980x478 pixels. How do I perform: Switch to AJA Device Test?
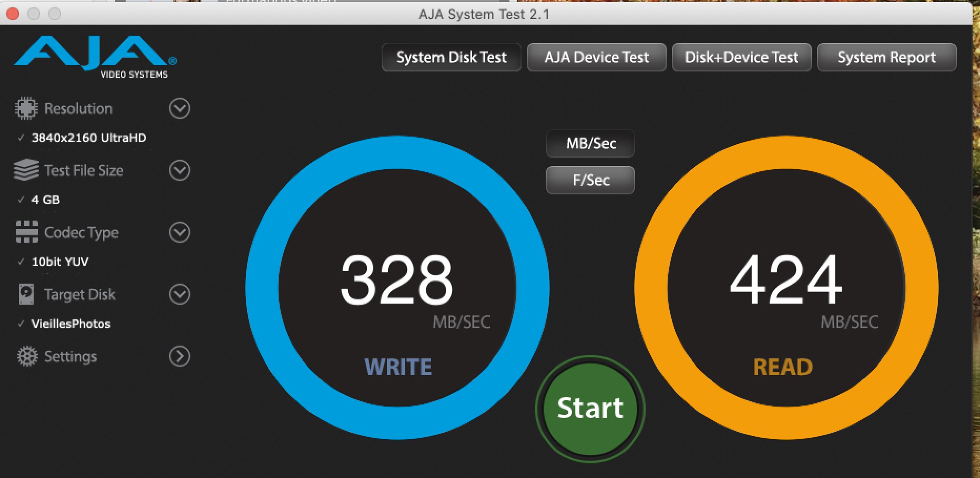pos(597,57)
